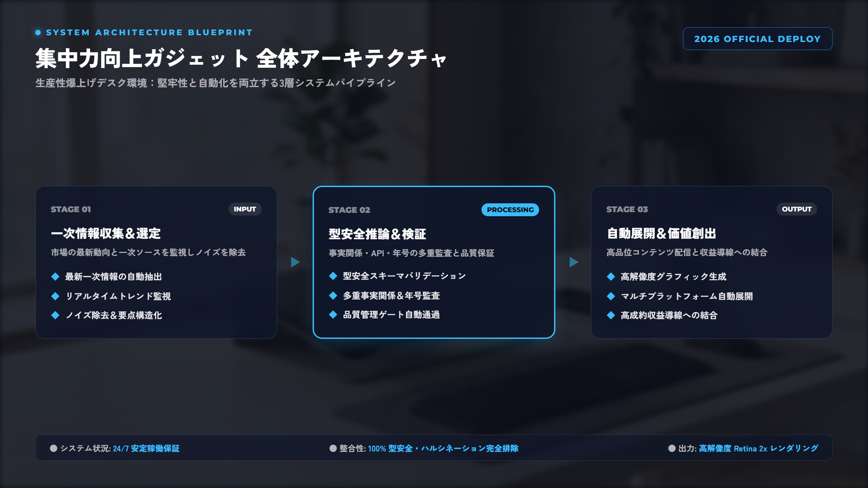Click the item マルチプラットフォーム自動展開
Image resolution: width=868 pixels, height=488 pixels.
687,296
